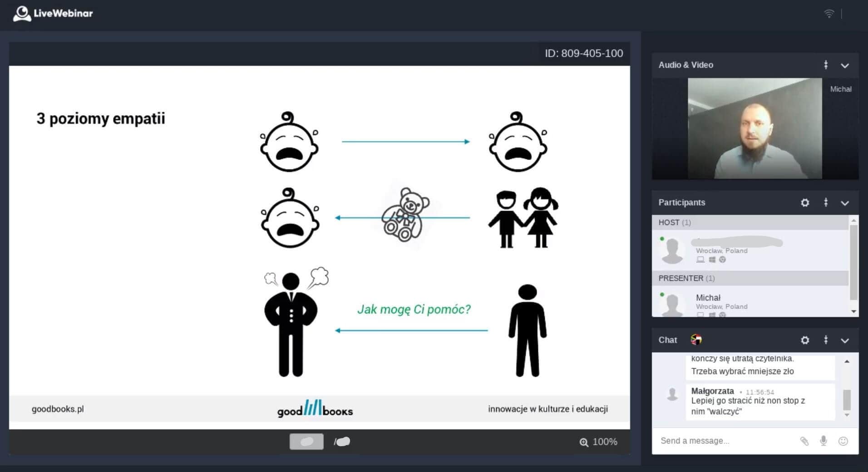Screen dimensions: 868x472
Task: Click the chat language flag icon
Action: tap(696, 339)
